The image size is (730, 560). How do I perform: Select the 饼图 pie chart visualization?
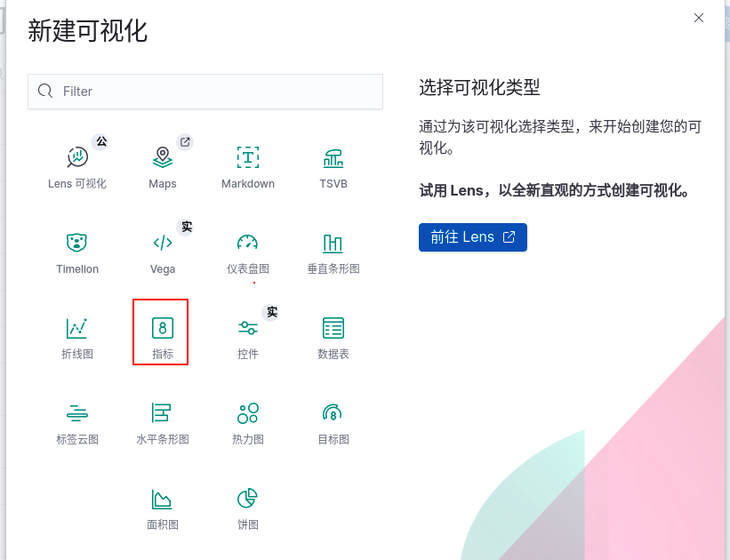(247, 504)
